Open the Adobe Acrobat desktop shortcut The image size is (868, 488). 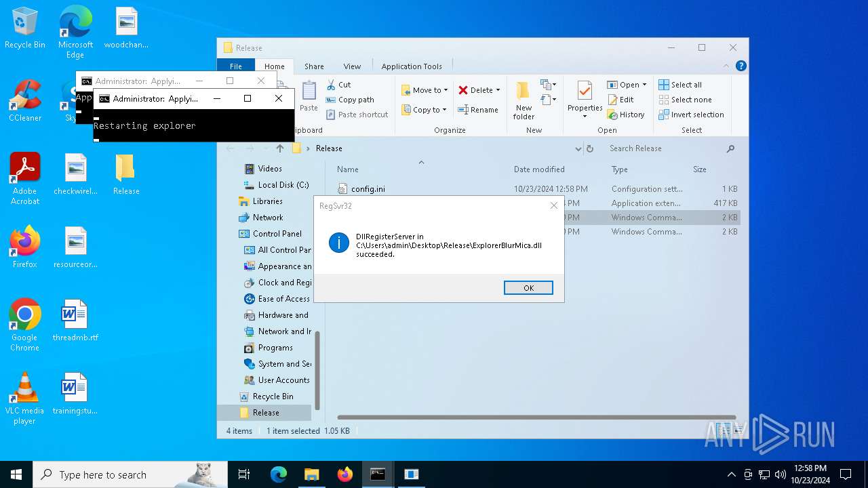(25, 178)
